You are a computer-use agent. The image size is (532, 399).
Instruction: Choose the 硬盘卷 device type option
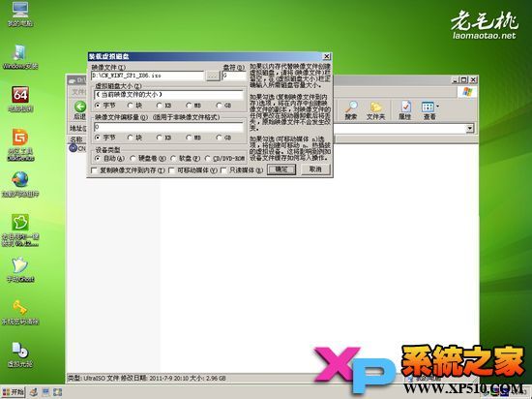point(133,159)
